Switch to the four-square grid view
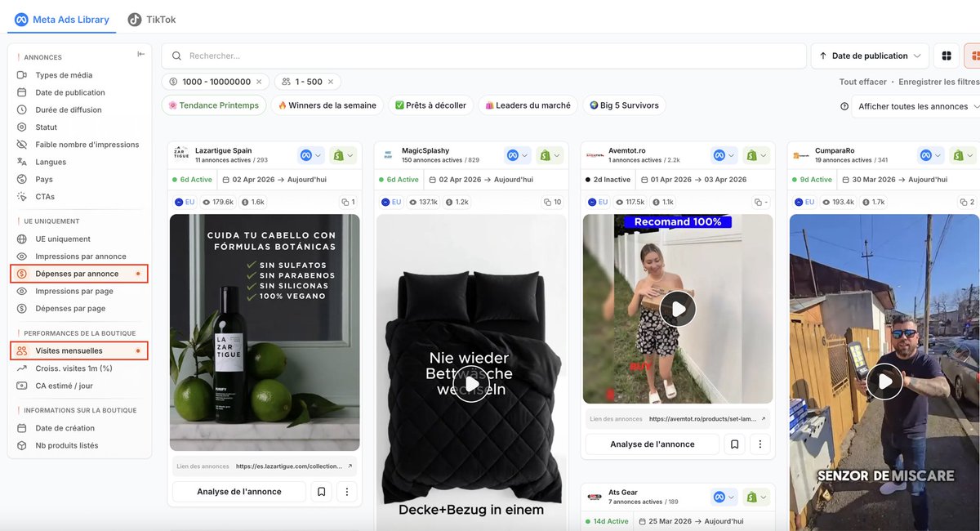 tap(947, 56)
